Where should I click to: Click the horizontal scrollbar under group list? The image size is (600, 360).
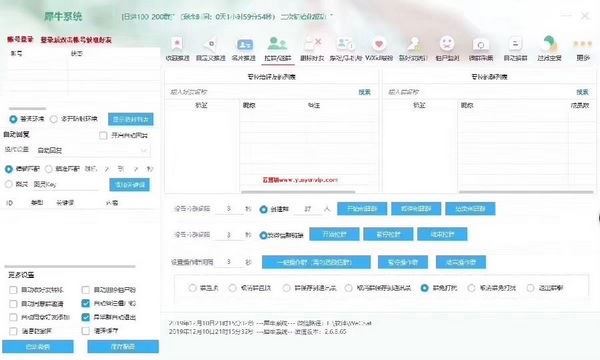pyautogui.click(x=526, y=192)
